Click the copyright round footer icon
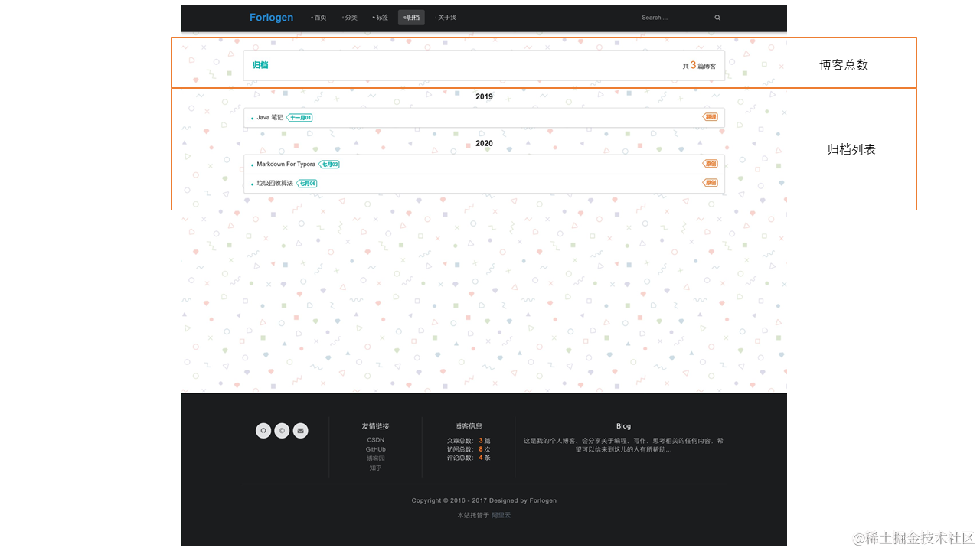The image size is (980, 551). pyautogui.click(x=282, y=431)
